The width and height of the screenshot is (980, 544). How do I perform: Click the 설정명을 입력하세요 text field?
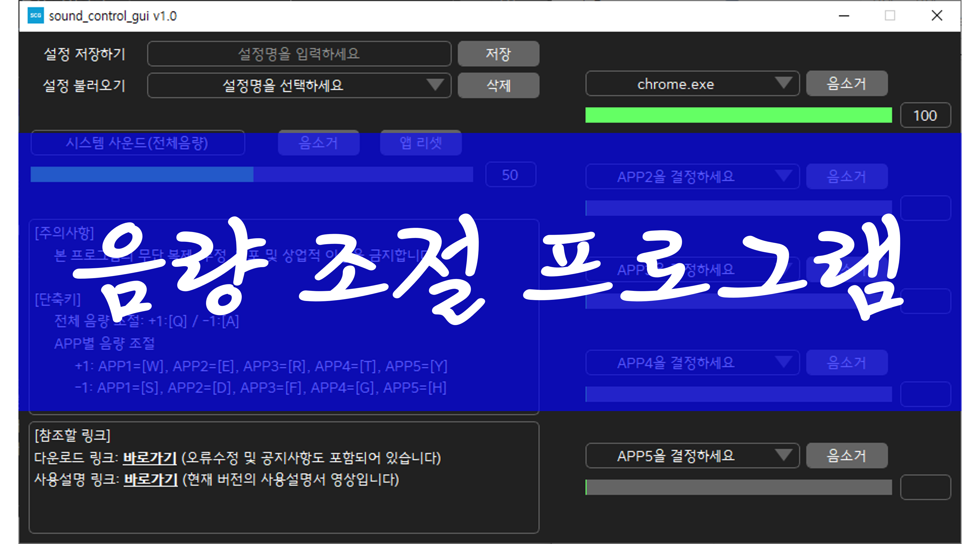(x=299, y=54)
